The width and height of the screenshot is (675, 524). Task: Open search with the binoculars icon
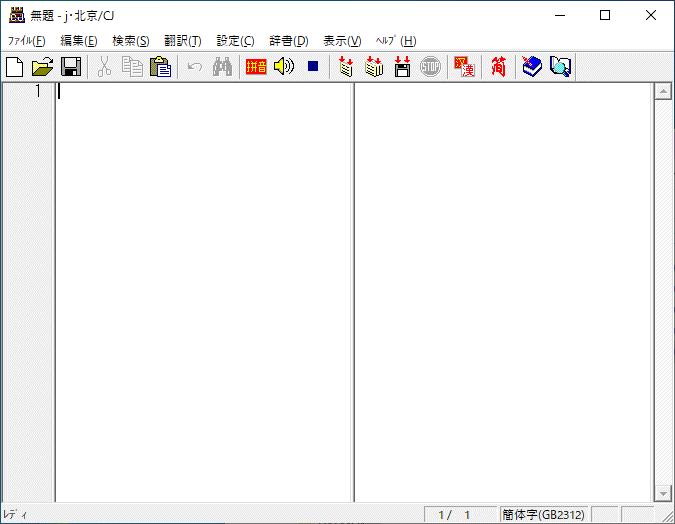(223, 67)
